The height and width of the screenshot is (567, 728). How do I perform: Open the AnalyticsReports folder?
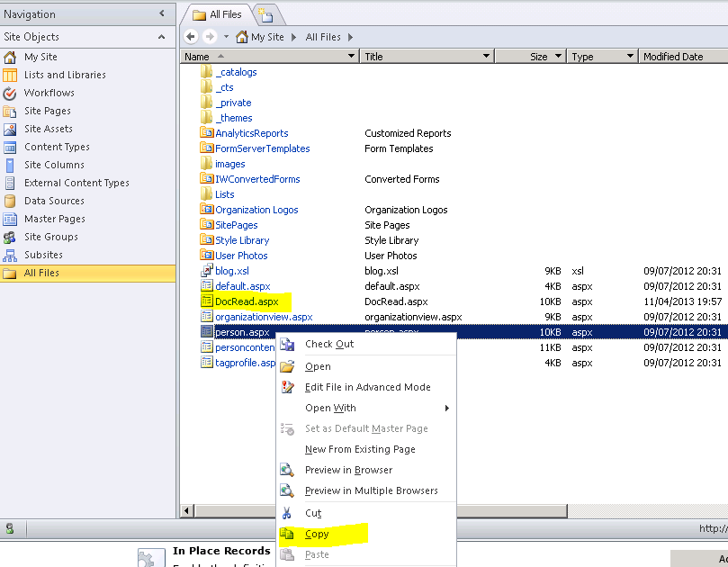[x=251, y=133]
